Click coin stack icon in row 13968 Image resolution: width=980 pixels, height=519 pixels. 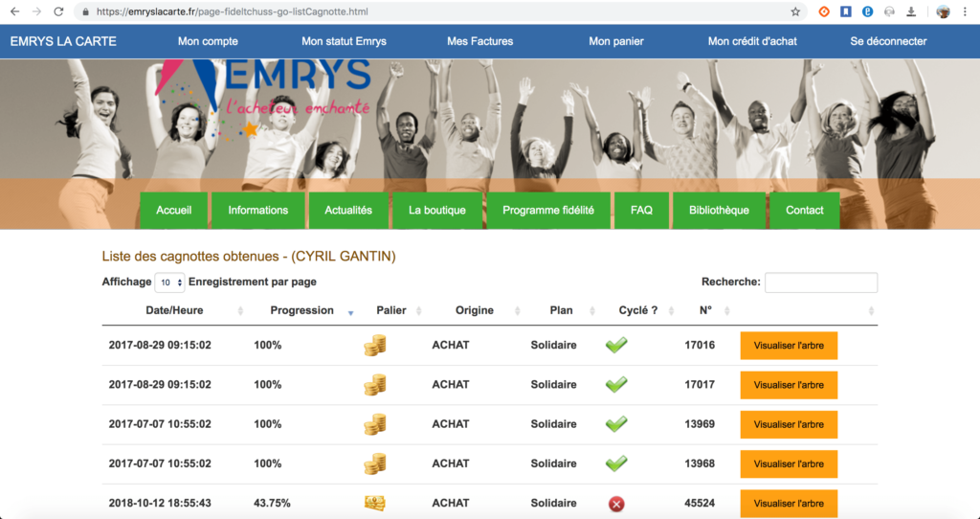[375, 463]
